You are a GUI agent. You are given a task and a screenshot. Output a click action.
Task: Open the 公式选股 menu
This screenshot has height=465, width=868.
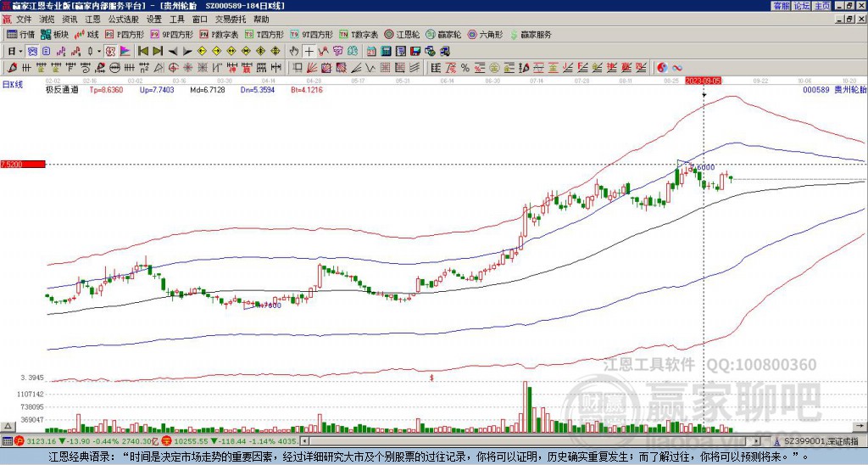click(x=124, y=20)
